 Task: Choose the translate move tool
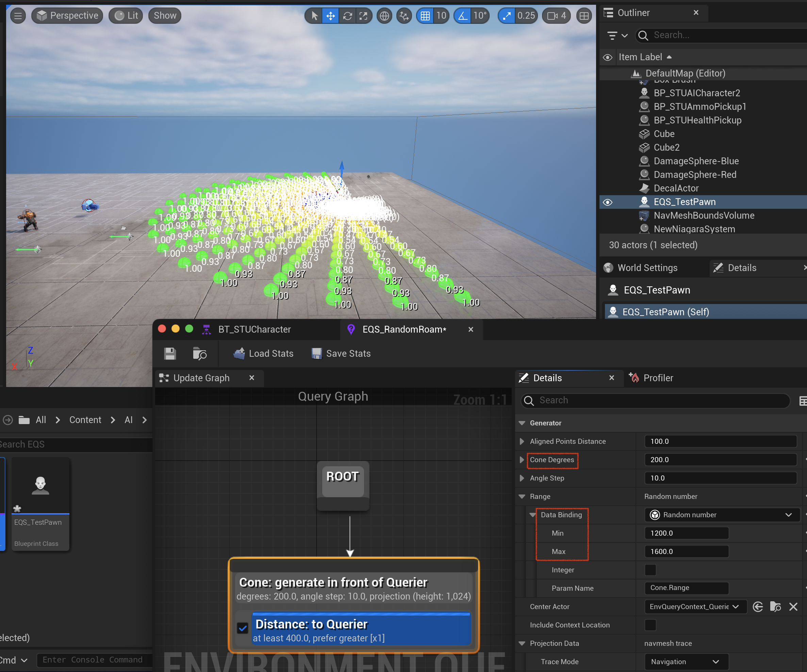[330, 16]
